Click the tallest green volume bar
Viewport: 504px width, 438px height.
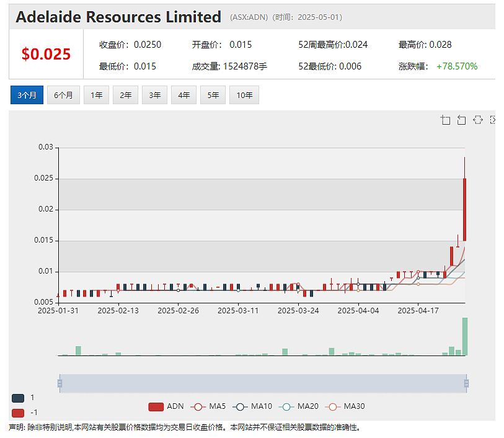coord(465,336)
